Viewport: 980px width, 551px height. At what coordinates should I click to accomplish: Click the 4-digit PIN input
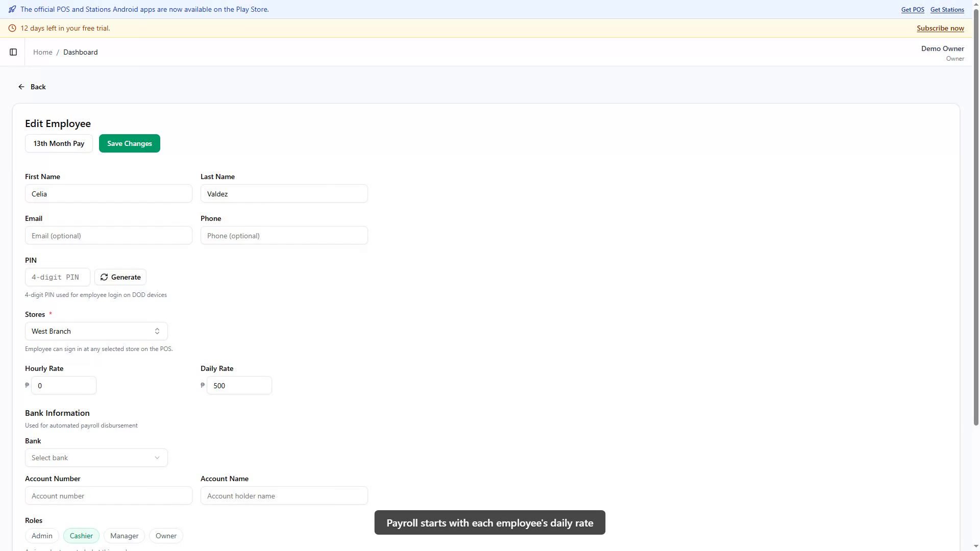[58, 277]
